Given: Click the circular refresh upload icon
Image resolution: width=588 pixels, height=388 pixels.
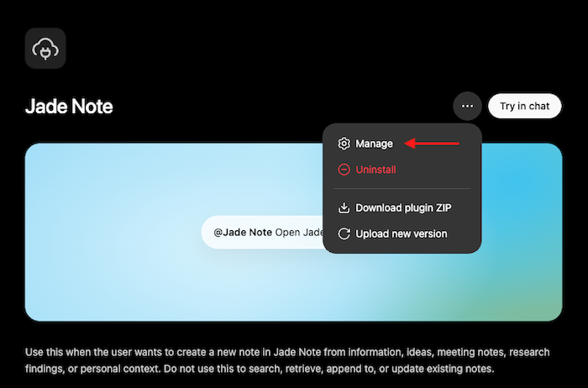Looking at the screenshot, I should point(344,233).
